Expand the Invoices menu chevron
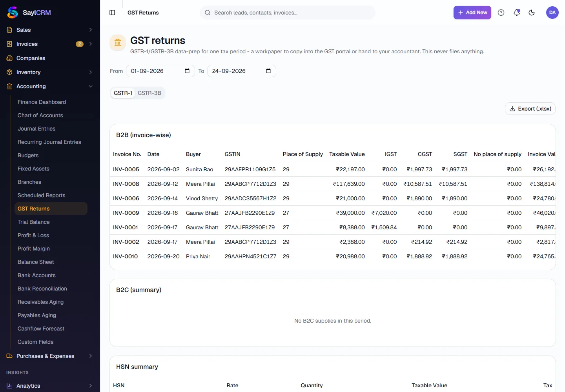The height and width of the screenshot is (392, 565). (x=91, y=44)
